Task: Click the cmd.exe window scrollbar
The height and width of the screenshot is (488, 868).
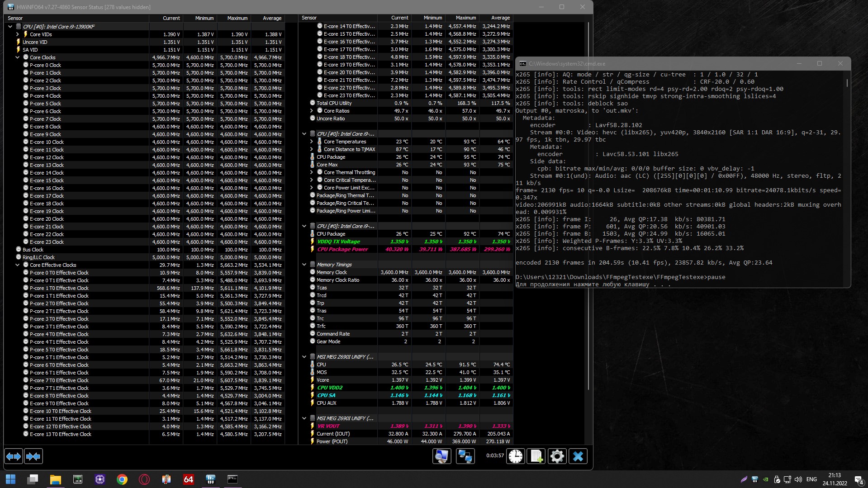Action: [x=847, y=83]
